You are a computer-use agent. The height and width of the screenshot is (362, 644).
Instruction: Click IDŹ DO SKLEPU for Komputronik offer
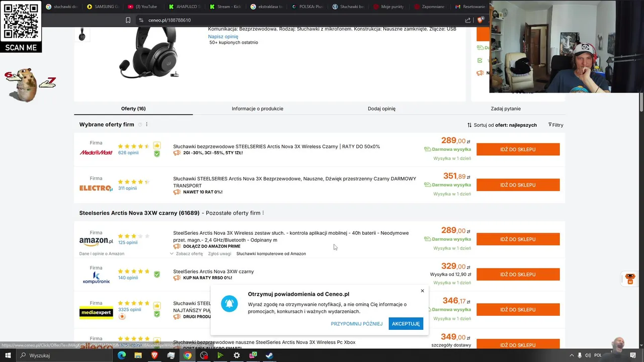coord(518,275)
